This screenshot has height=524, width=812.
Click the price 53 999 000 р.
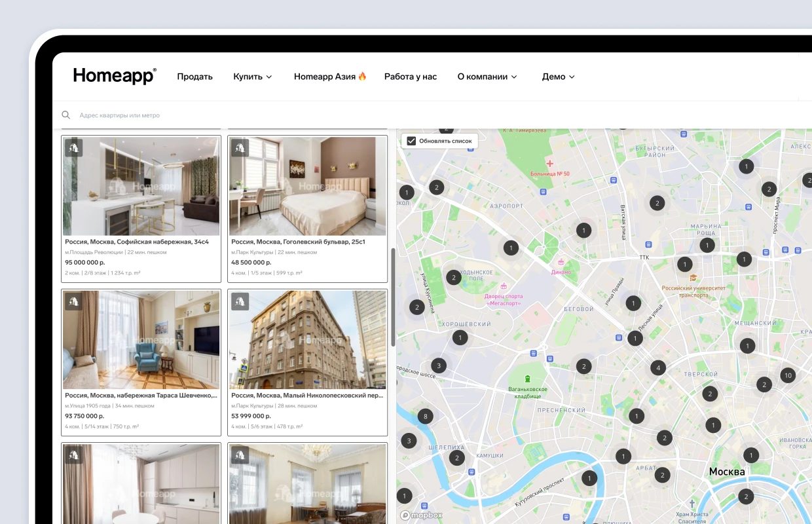tap(251, 416)
